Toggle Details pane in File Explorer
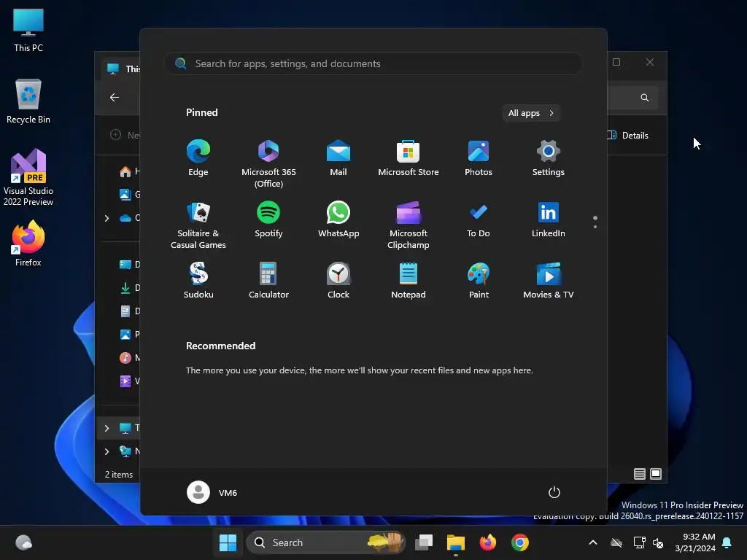The width and height of the screenshot is (747, 560). point(627,135)
